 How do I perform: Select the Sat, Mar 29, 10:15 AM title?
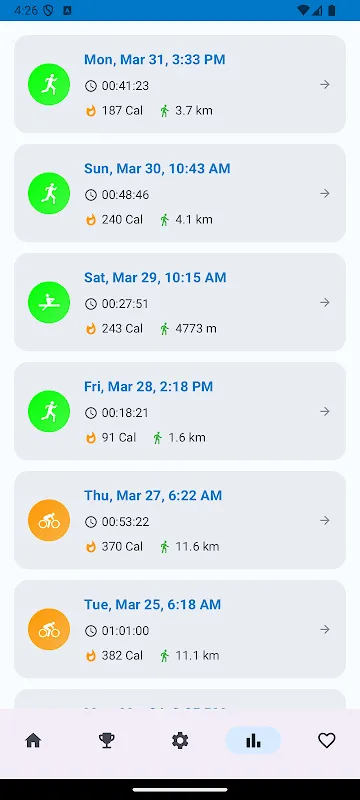(155, 278)
